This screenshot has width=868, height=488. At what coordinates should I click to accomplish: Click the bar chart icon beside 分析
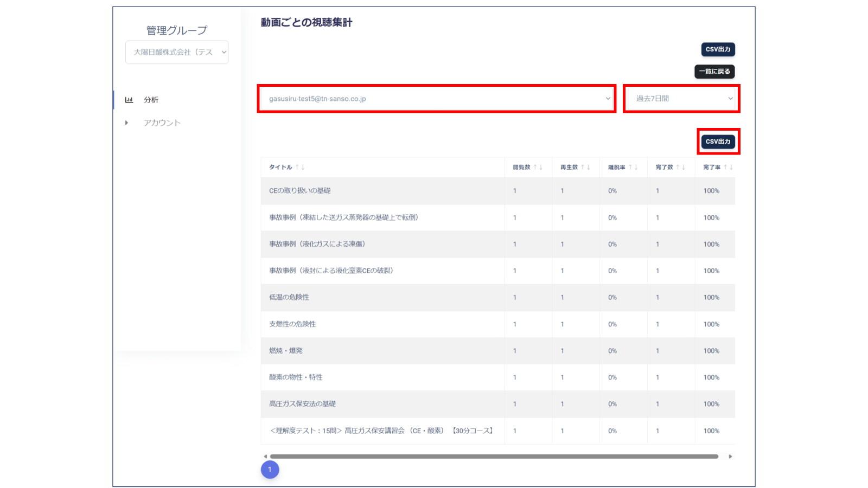tap(129, 100)
